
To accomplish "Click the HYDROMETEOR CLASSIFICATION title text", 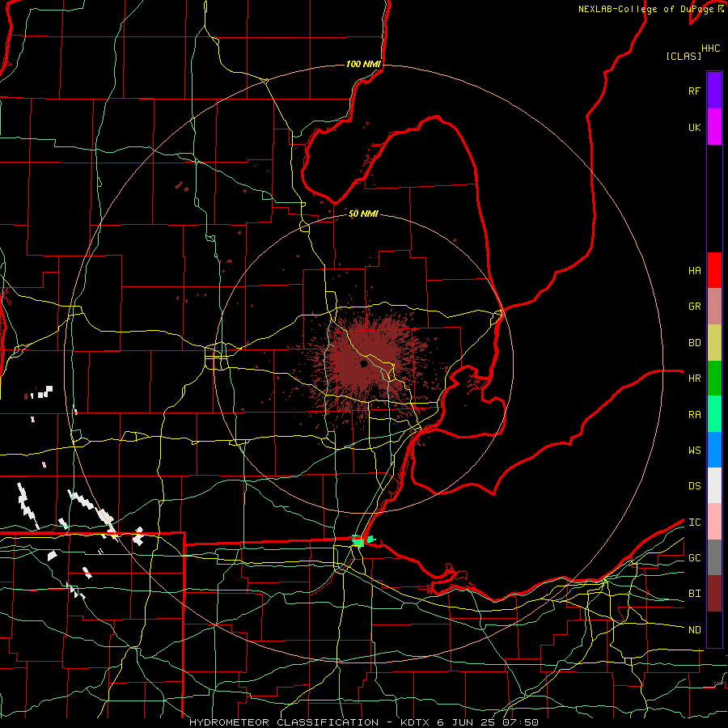I will [284, 722].
